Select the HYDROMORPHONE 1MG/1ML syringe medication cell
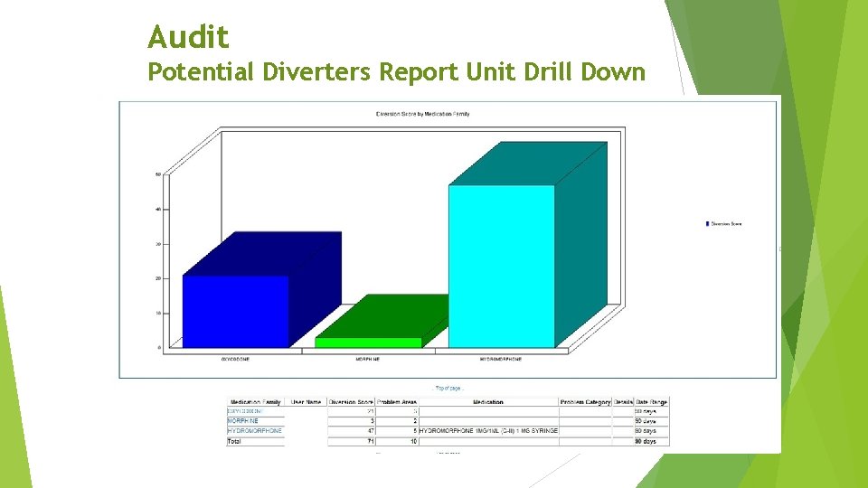This screenshot has width=868, height=488. [x=488, y=430]
